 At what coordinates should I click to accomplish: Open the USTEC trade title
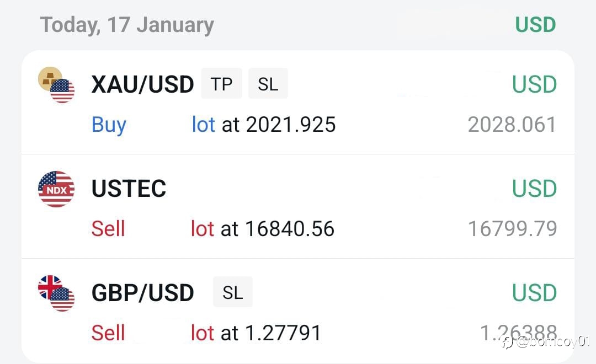(x=129, y=188)
